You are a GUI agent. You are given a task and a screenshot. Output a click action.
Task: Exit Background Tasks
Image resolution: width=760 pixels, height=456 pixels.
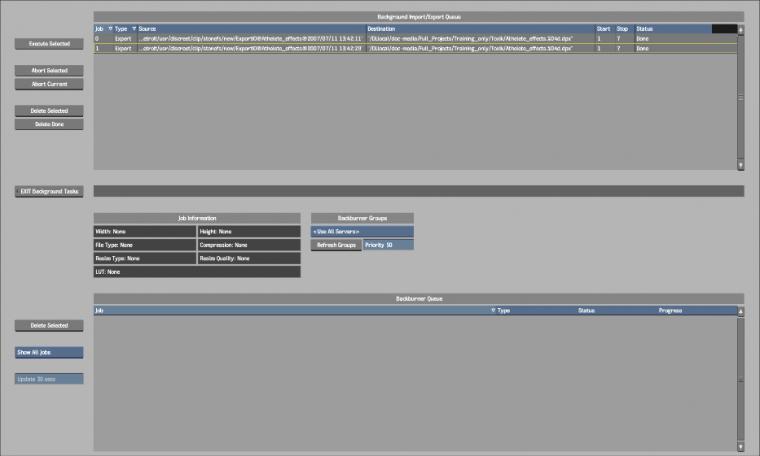click(x=49, y=191)
